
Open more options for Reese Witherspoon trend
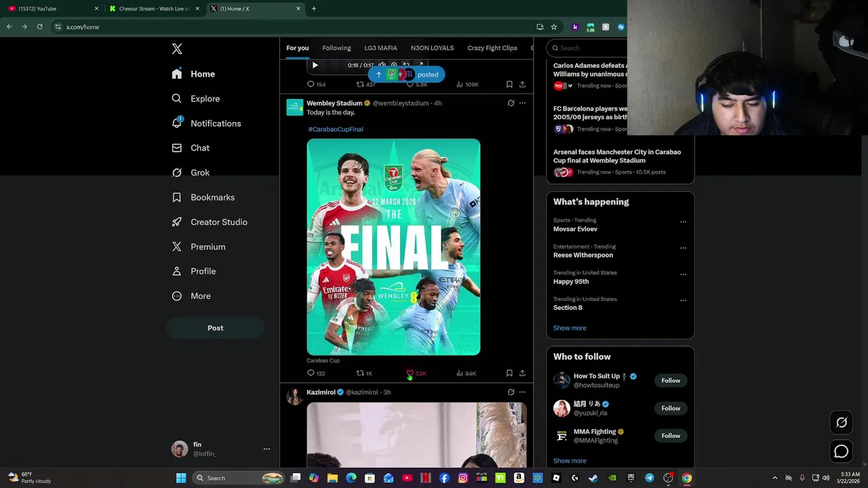(x=683, y=248)
